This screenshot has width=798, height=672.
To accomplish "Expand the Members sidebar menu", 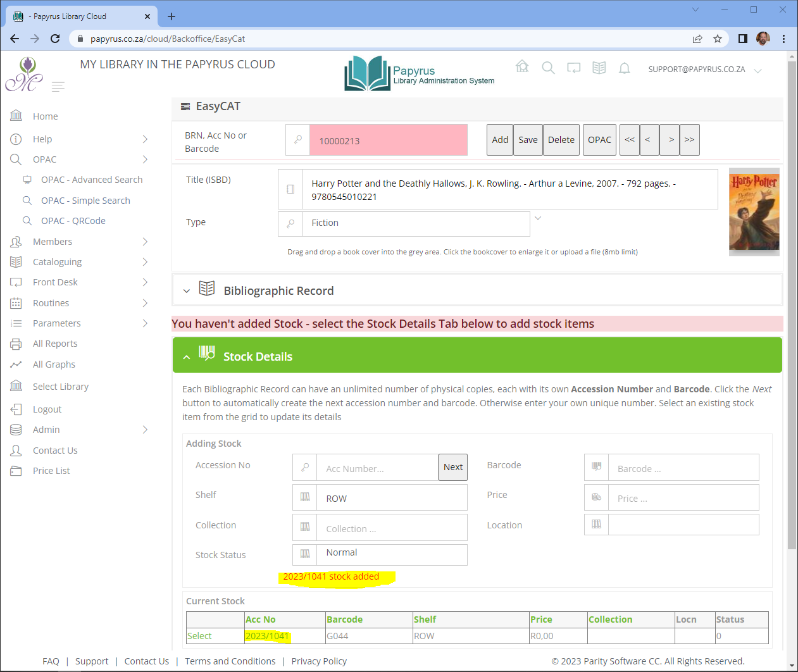I will (x=145, y=242).
